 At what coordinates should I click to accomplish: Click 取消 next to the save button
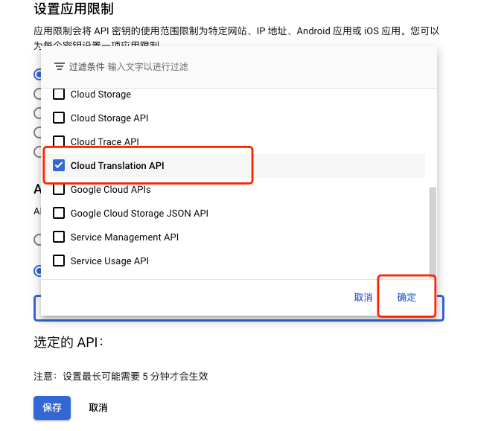click(98, 407)
